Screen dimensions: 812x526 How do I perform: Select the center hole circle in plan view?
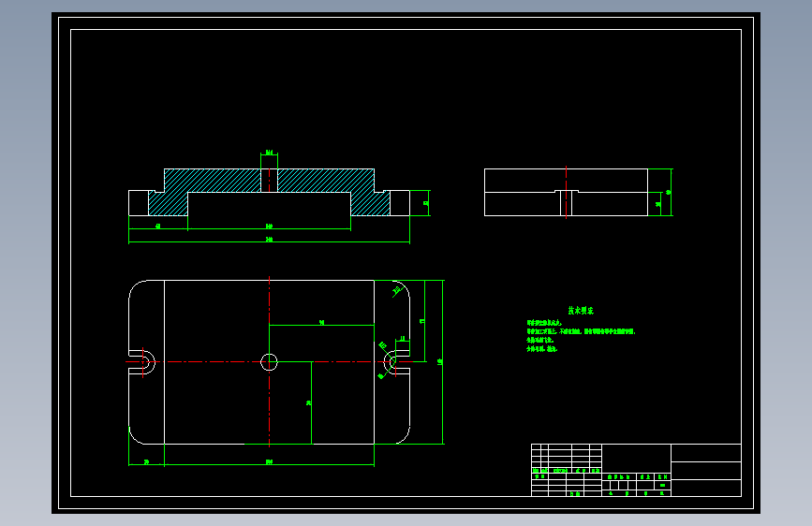coord(269,362)
